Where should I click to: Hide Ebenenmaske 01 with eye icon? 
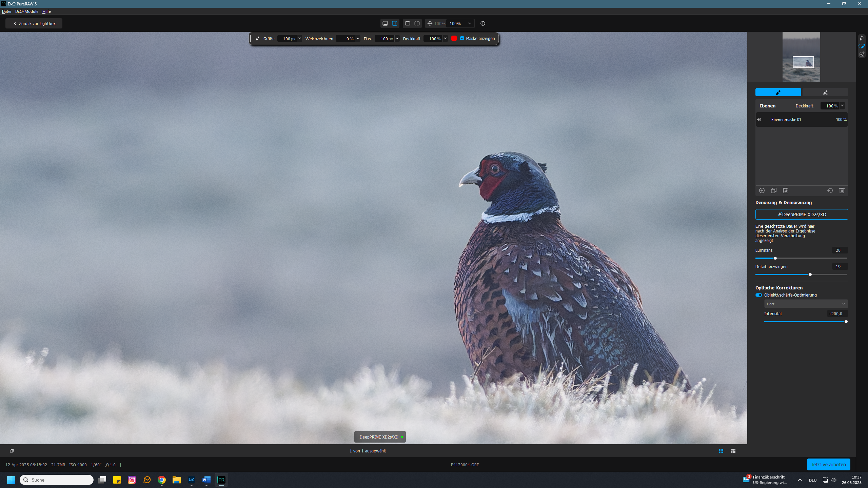coord(759,120)
